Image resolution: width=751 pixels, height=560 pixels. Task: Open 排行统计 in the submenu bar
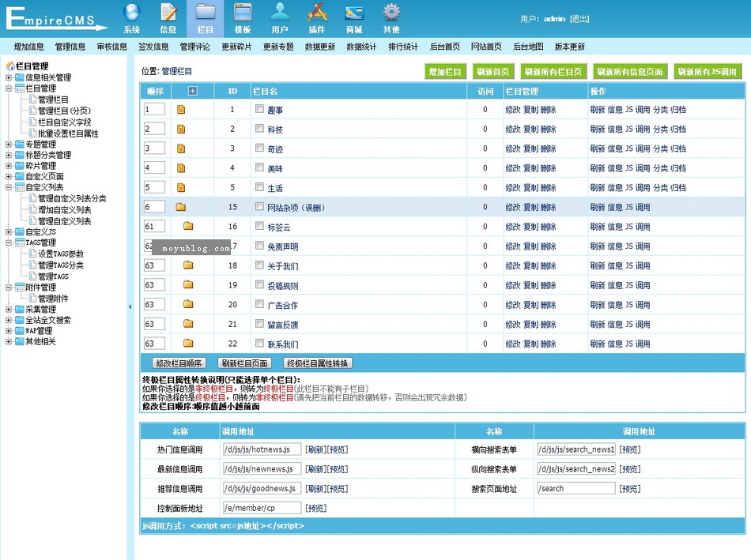[x=403, y=47]
